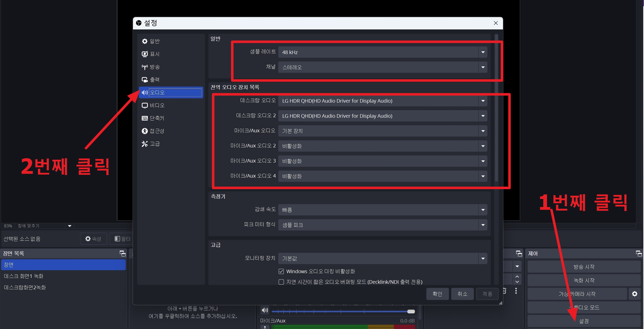Open the 감쇄 속도 decay rate dropdown
Image resolution: width=644 pixels, height=329 pixels.
click(382, 210)
